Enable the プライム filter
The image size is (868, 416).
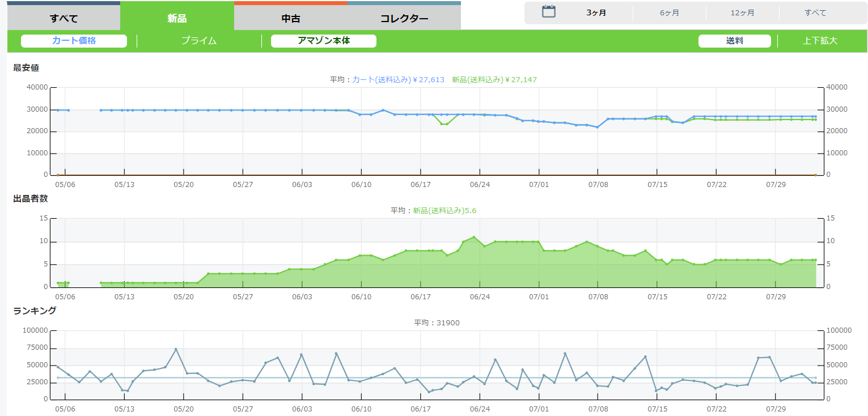coord(199,41)
